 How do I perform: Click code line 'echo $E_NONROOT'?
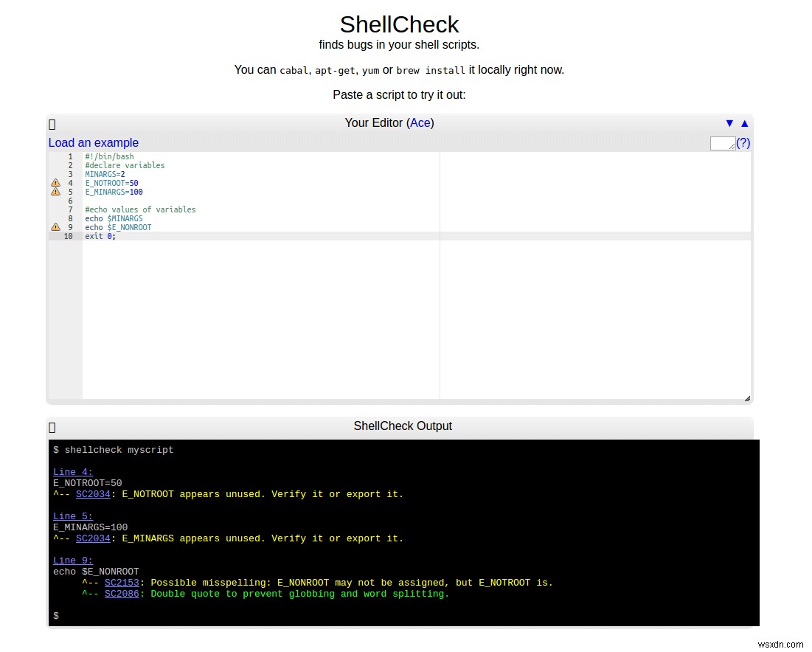[x=118, y=227]
